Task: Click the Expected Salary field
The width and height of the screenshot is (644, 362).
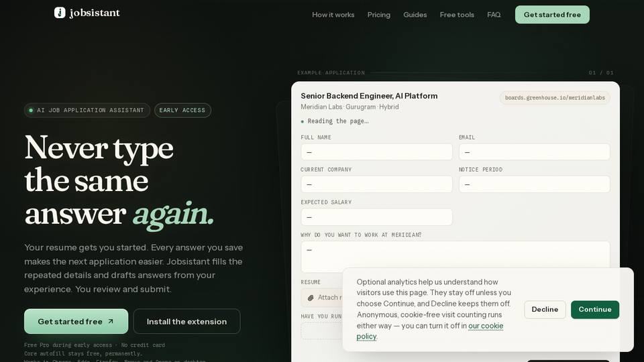Action: pos(376,217)
